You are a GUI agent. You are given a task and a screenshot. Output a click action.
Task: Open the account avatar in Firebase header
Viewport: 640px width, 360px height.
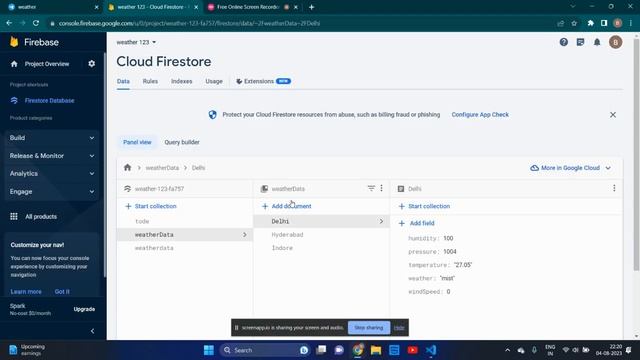(x=616, y=42)
